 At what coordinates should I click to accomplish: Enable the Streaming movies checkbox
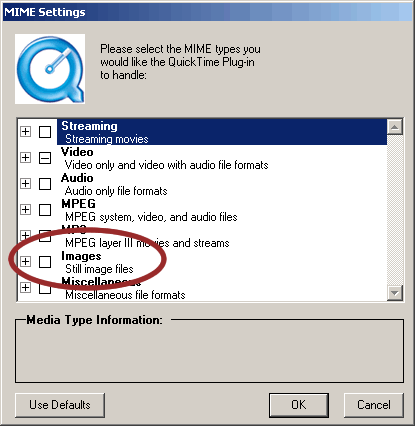tap(45, 132)
